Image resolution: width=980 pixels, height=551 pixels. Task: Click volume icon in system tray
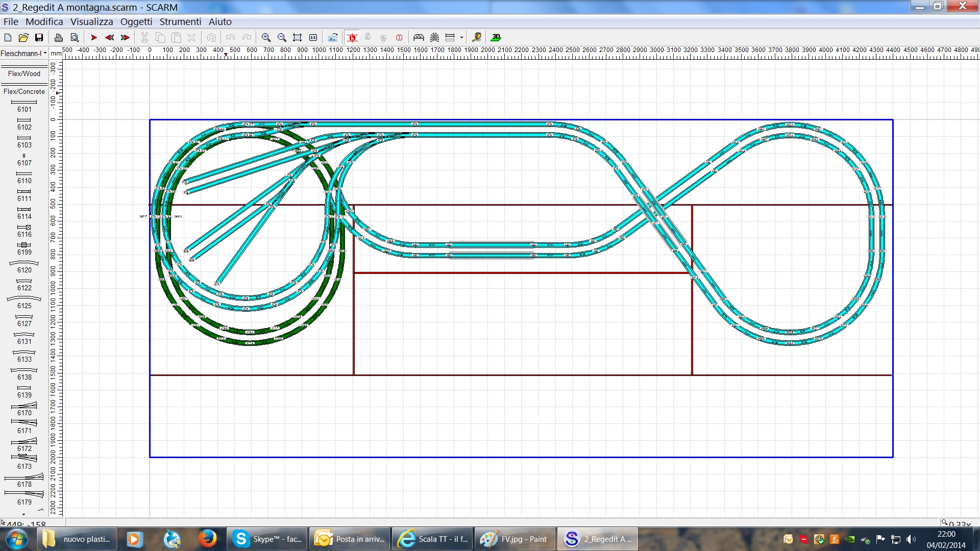911,539
